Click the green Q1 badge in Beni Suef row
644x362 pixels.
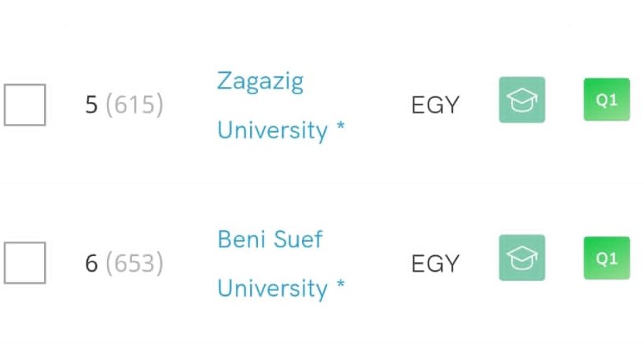606,258
